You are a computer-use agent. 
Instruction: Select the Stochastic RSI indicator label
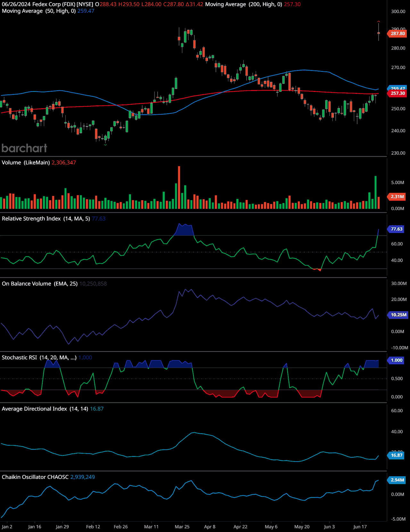pyautogui.click(x=39, y=357)
